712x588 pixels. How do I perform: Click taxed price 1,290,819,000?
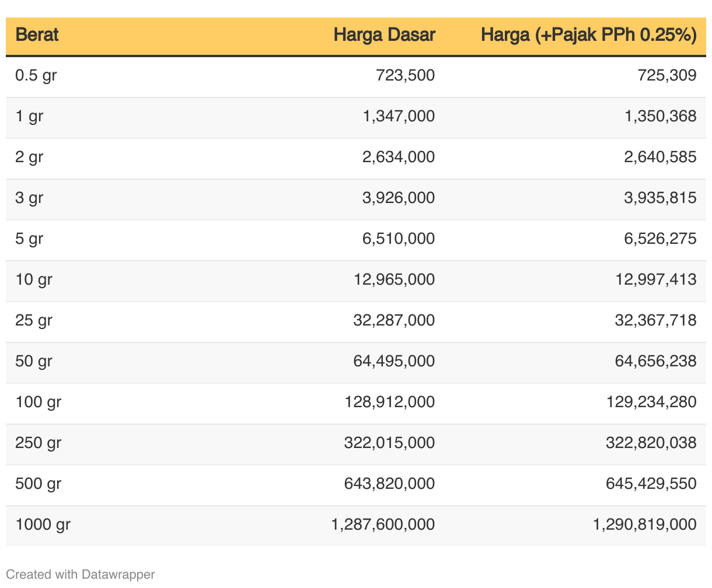(x=644, y=524)
